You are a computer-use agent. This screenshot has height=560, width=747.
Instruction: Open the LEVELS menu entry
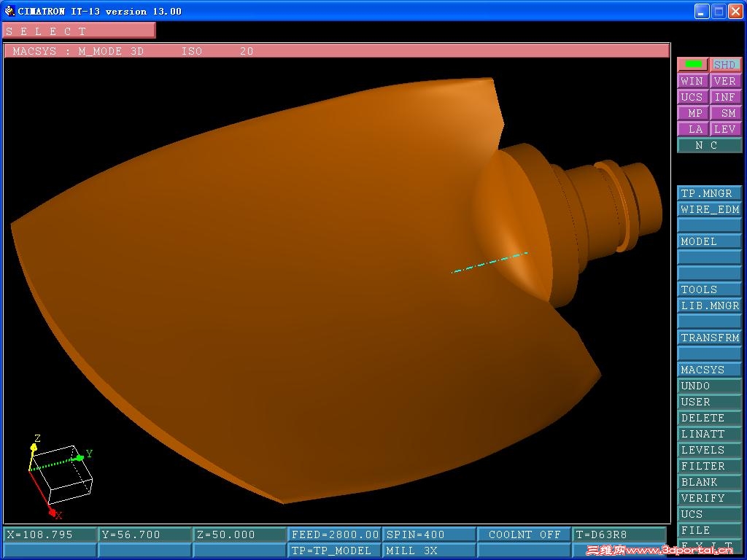pyautogui.click(x=709, y=450)
